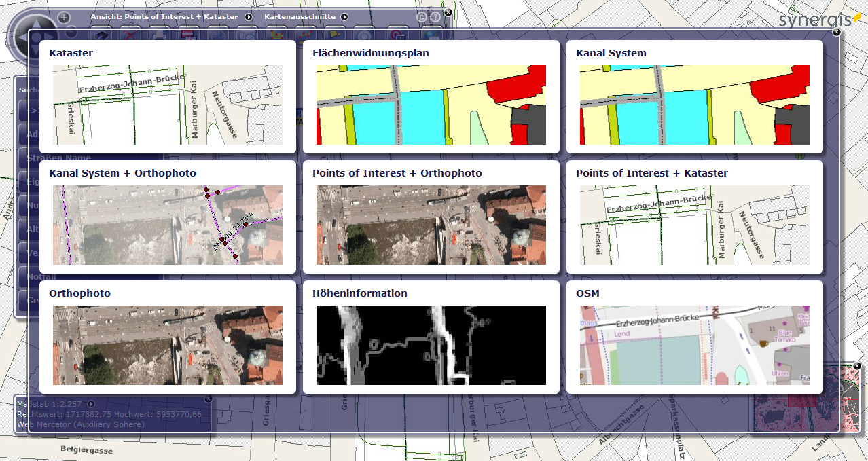Expand the Ansicht view dropdown arrow

tap(249, 16)
